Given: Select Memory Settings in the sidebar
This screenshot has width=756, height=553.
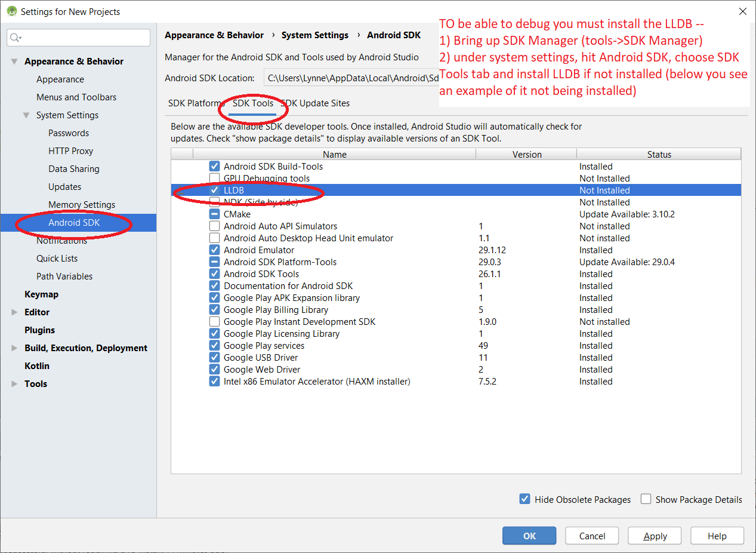Looking at the screenshot, I should [82, 205].
